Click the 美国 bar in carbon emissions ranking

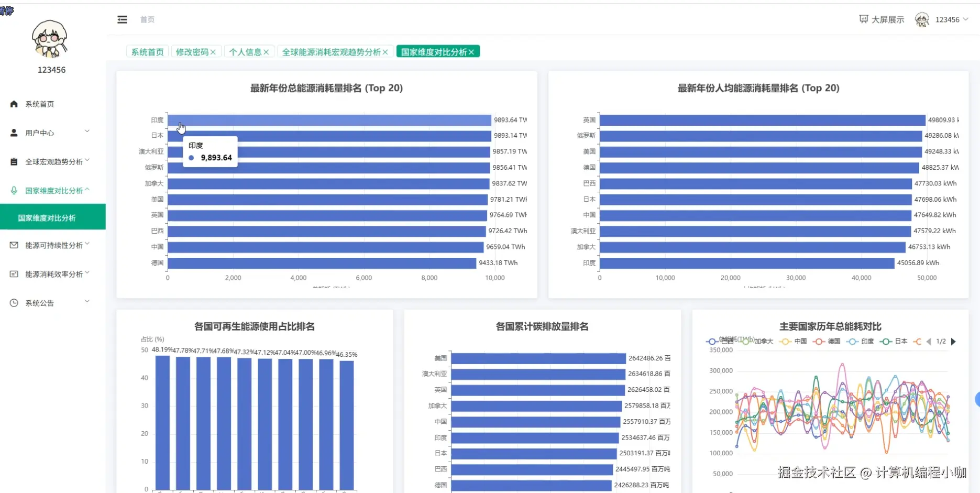[538, 358]
